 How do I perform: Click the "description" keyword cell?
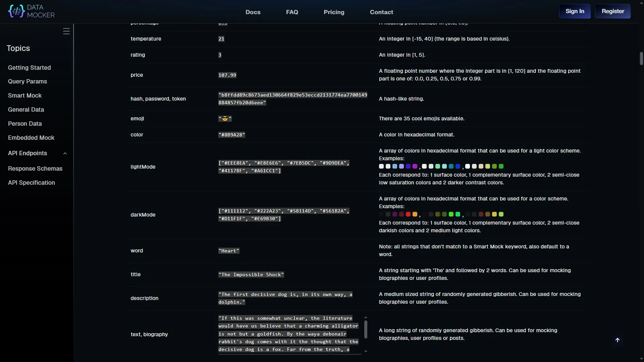click(x=145, y=298)
